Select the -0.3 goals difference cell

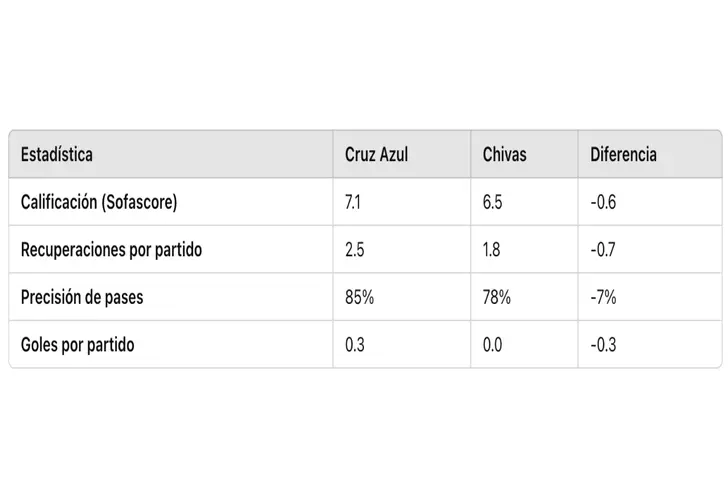[x=603, y=345]
